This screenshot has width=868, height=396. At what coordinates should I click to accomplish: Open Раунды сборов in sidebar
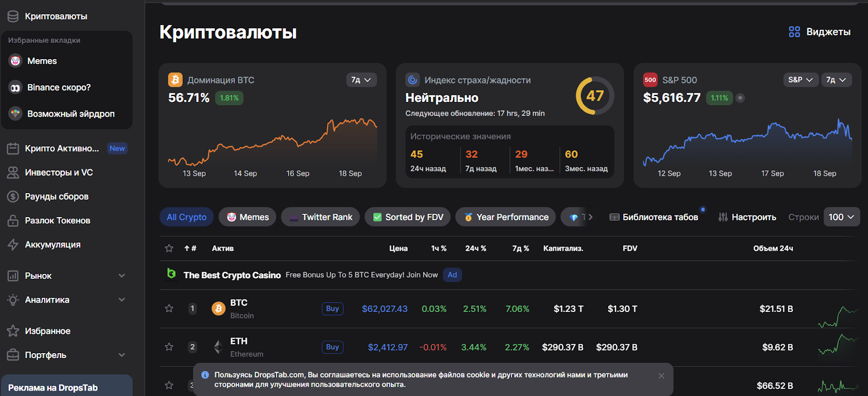click(x=56, y=196)
